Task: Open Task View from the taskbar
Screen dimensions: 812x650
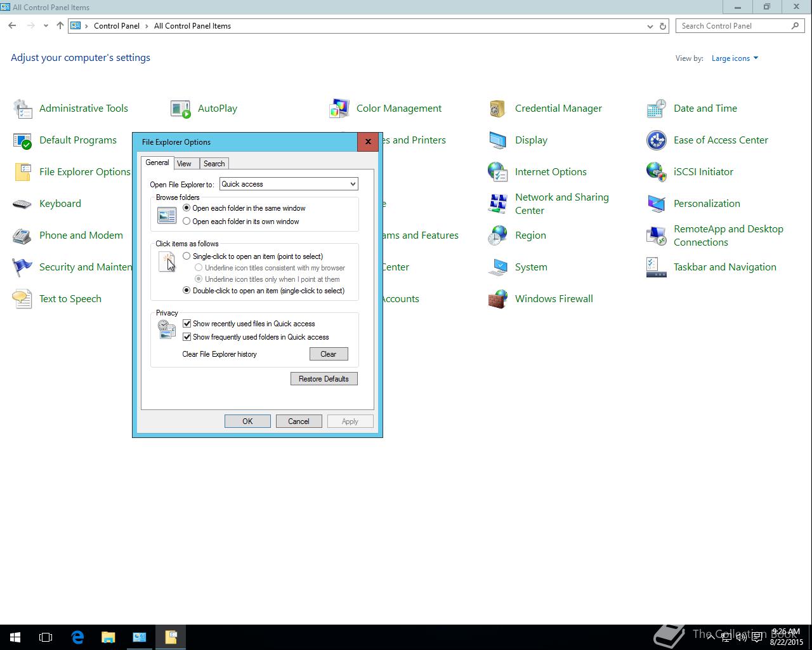Action: (x=46, y=637)
